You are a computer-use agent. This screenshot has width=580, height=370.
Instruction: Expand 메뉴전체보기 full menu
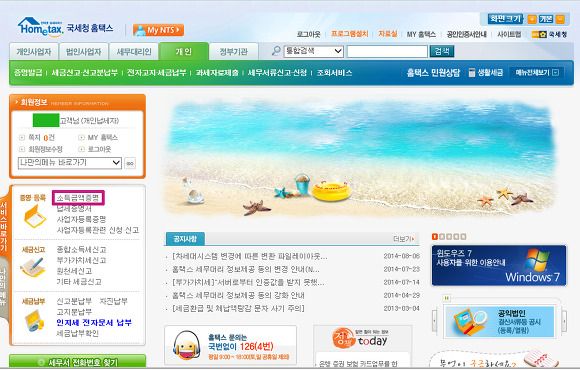pos(537,73)
